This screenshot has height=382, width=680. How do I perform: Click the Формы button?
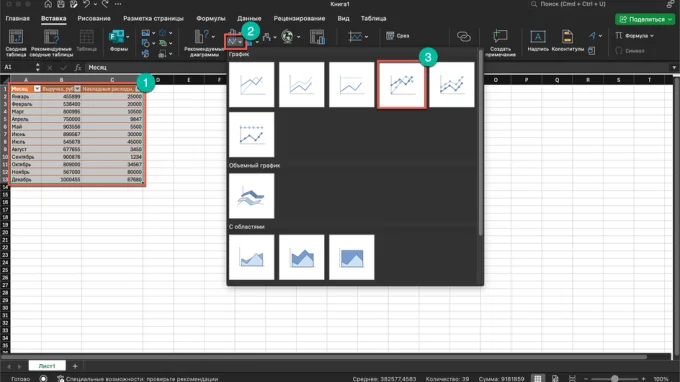(118, 41)
